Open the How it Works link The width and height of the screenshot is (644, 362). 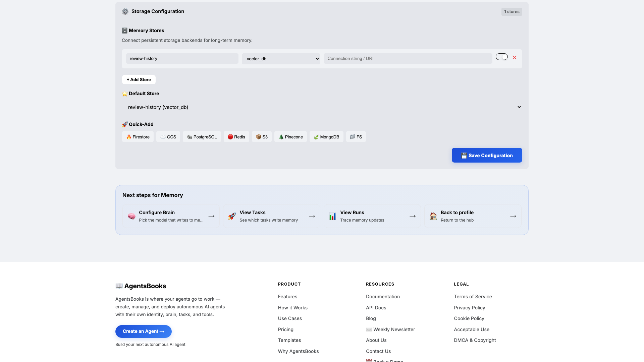[x=293, y=308]
